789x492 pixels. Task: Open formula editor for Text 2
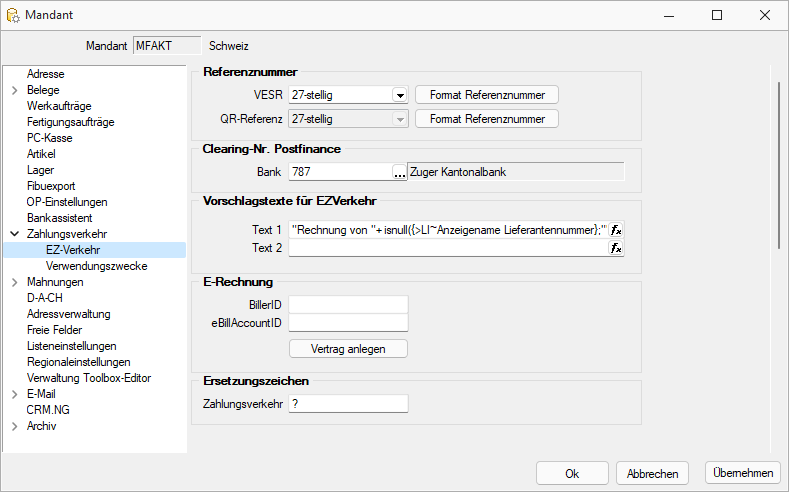(x=616, y=248)
